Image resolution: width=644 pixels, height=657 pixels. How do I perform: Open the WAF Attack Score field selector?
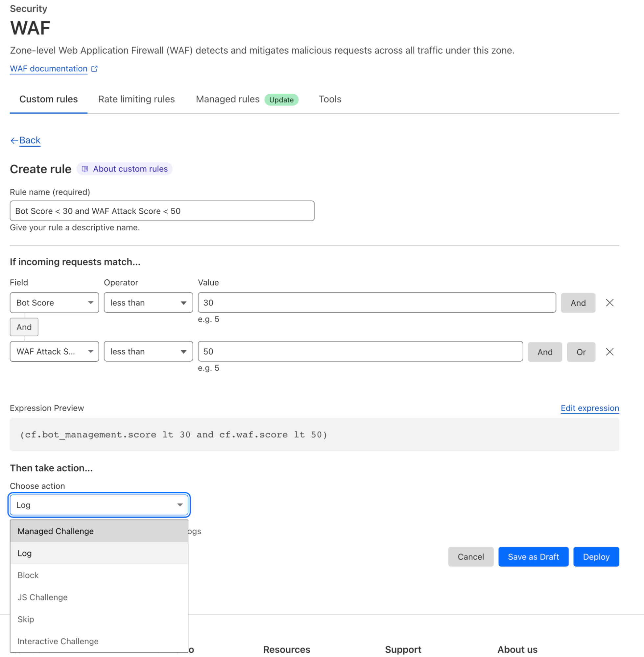[x=54, y=352]
